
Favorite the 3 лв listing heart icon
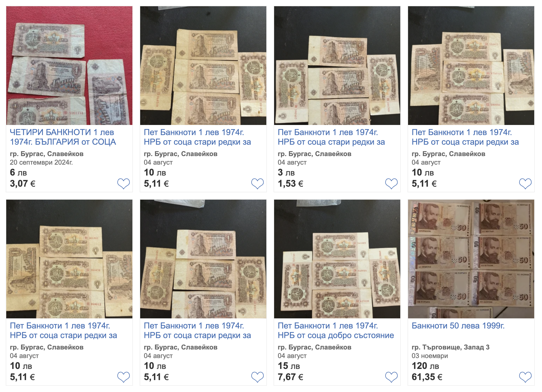pyautogui.click(x=391, y=184)
